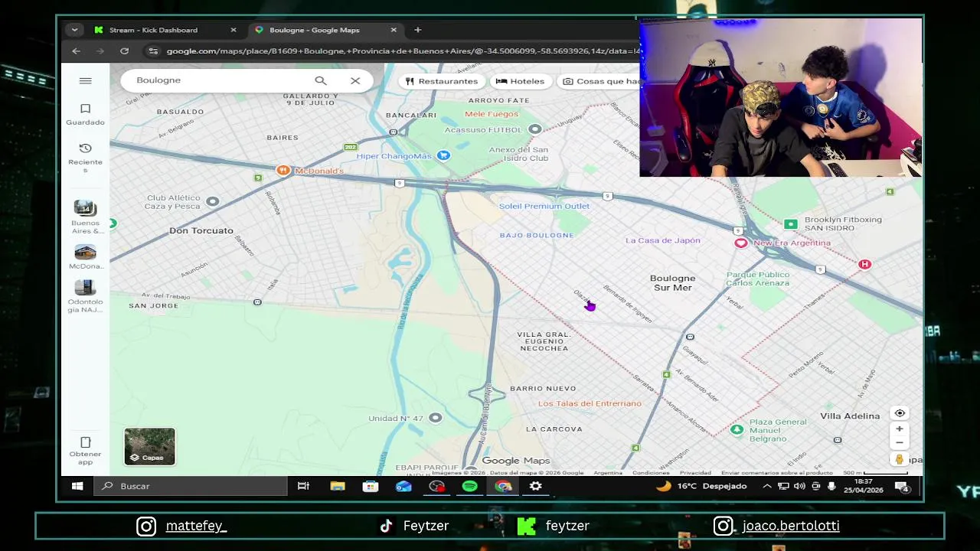980x551 pixels.
Task: Open File Explorer from the taskbar
Action: (337, 486)
